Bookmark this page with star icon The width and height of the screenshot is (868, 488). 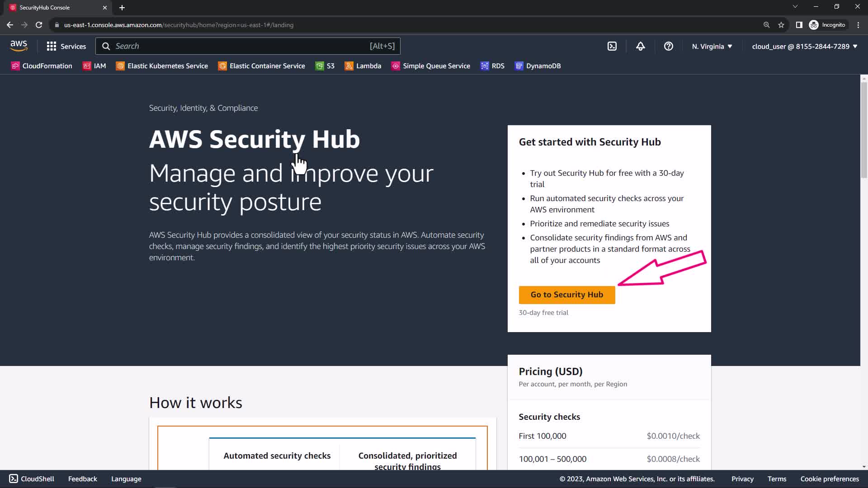tap(781, 25)
